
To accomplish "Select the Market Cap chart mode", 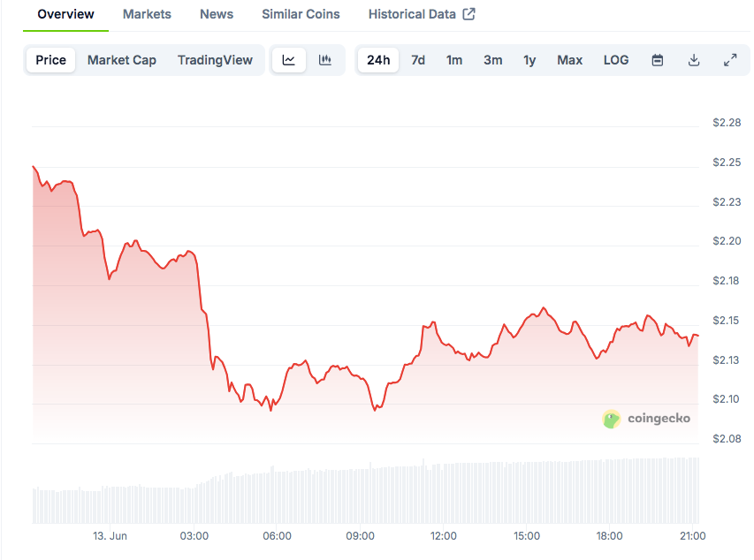I will pos(122,60).
